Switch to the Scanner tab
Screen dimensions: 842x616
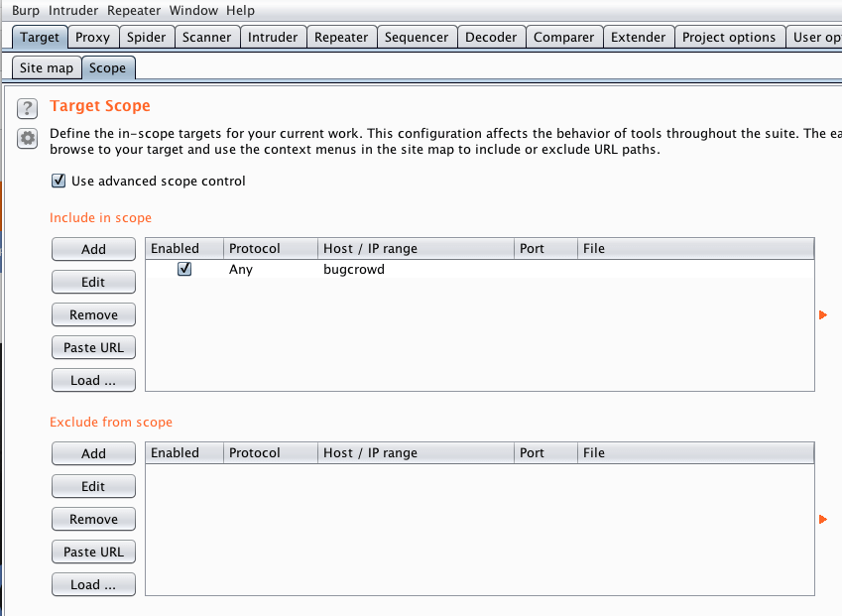click(206, 37)
